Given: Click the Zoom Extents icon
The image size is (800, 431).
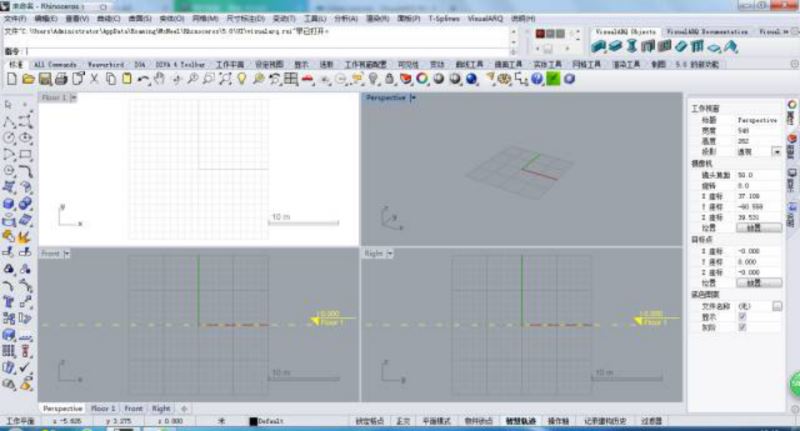Looking at the screenshot, I should click(x=225, y=79).
